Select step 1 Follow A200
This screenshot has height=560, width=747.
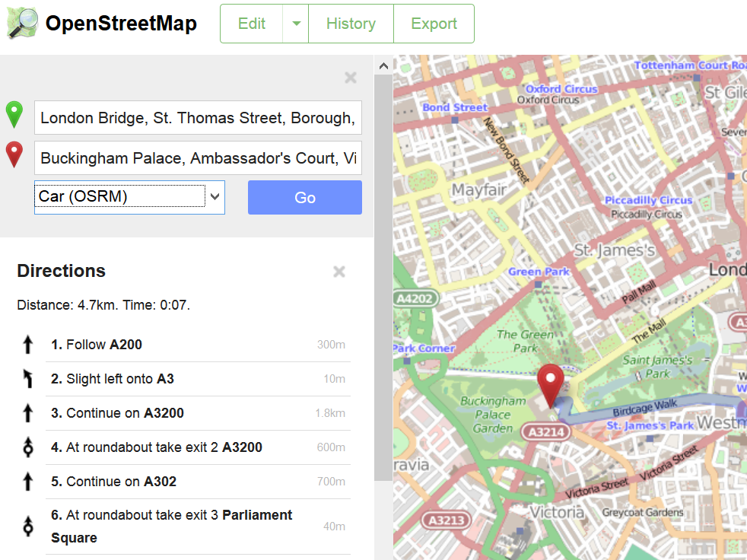pyautogui.click(x=199, y=345)
